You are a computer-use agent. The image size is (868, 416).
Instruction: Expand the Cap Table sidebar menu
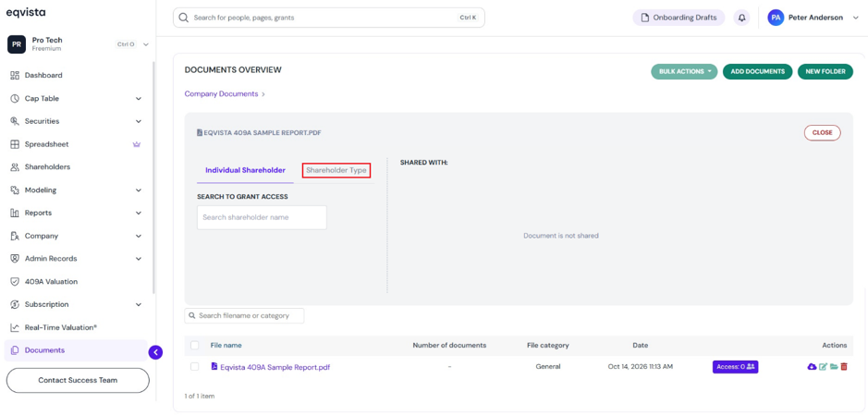click(x=76, y=99)
